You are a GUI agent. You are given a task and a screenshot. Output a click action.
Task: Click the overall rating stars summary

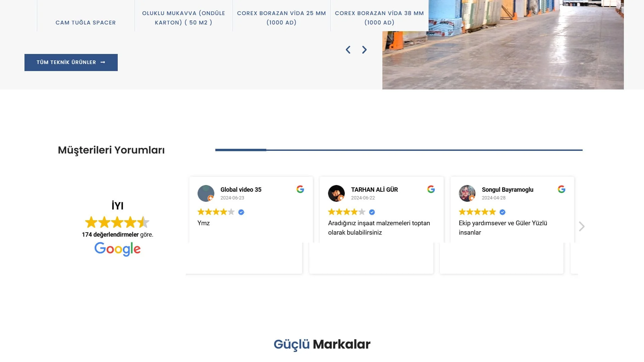[x=117, y=222]
